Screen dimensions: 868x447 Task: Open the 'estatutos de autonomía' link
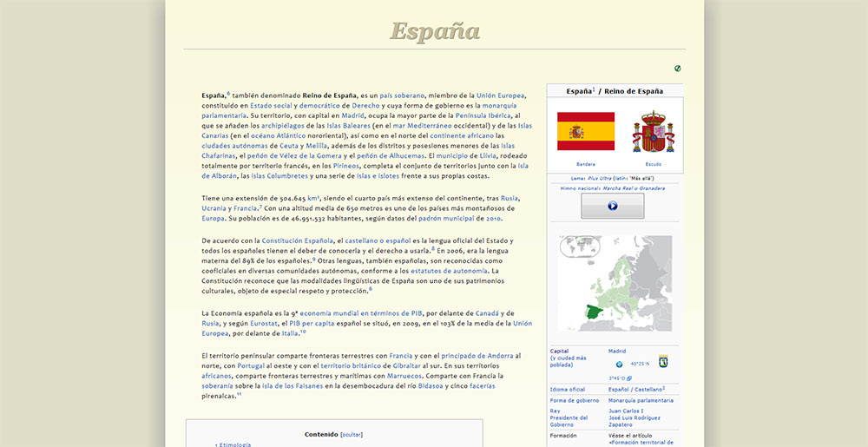tap(449, 271)
